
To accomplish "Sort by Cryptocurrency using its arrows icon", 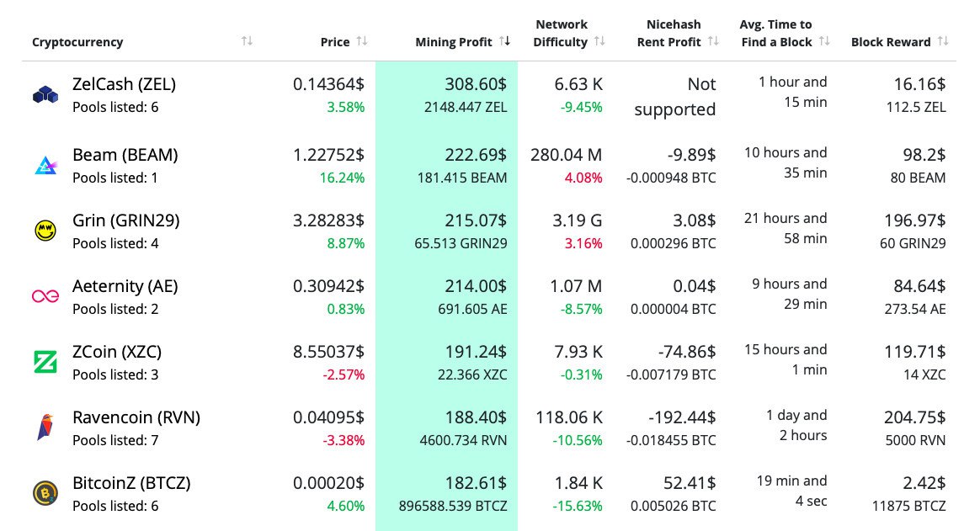I will pos(247,41).
